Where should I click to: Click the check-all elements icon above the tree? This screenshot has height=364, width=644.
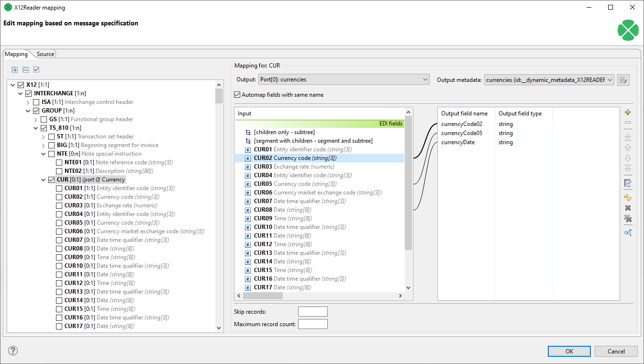[36, 69]
